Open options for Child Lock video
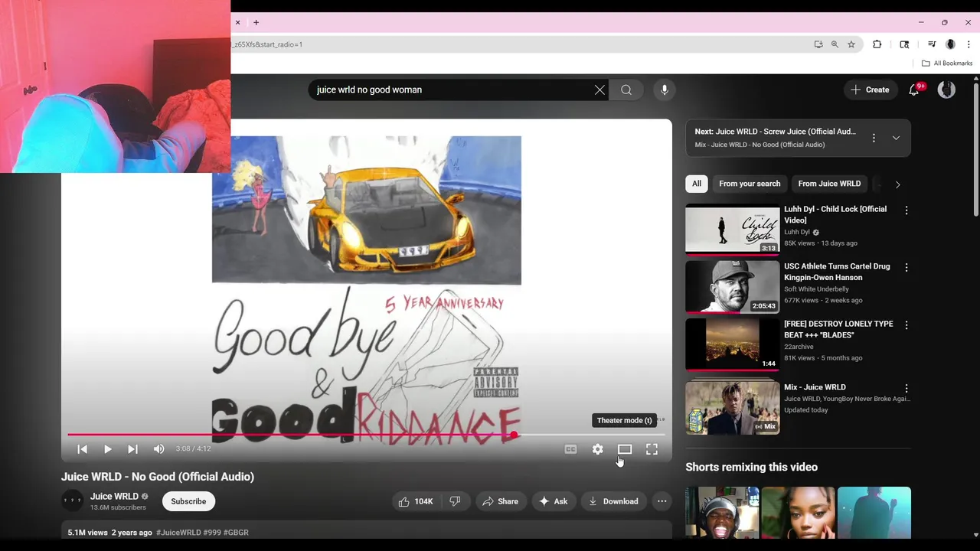980x551 pixels. [906, 210]
